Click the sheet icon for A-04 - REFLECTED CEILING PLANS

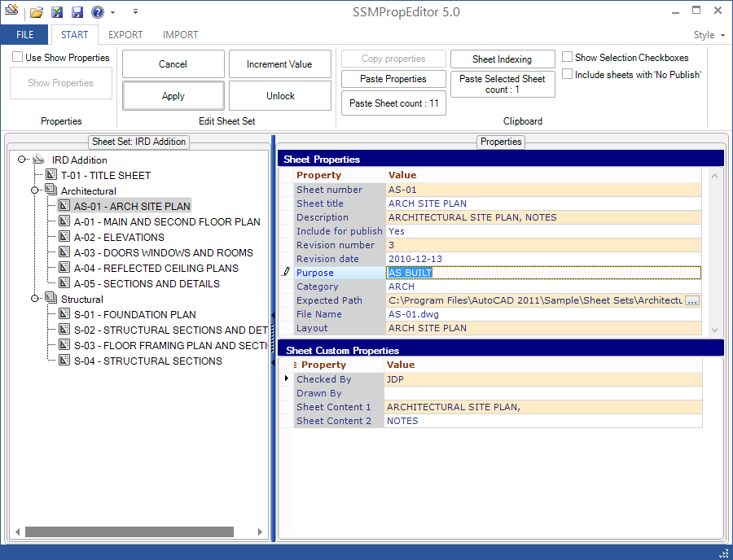pyautogui.click(x=64, y=267)
